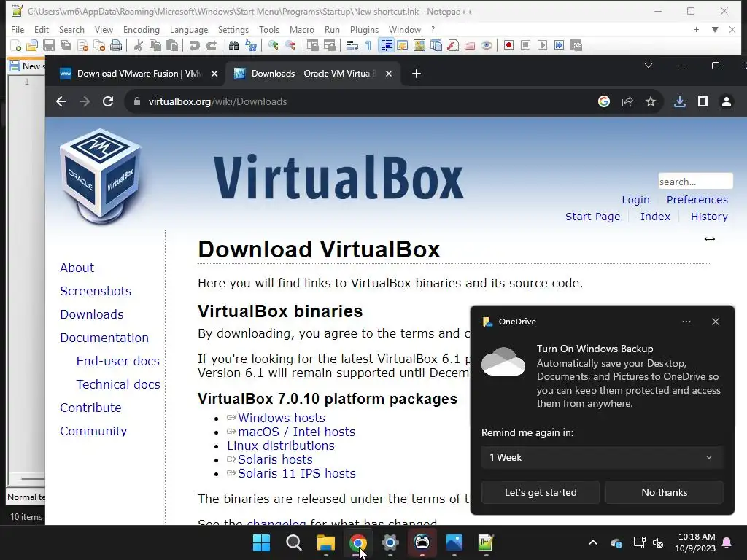
Task: Bookmark this page with star icon
Action: point(650,101)
